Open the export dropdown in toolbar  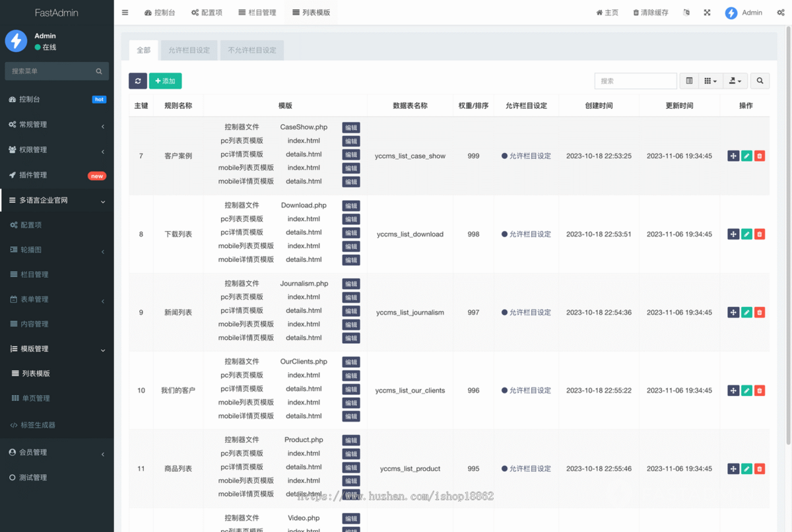735,81
